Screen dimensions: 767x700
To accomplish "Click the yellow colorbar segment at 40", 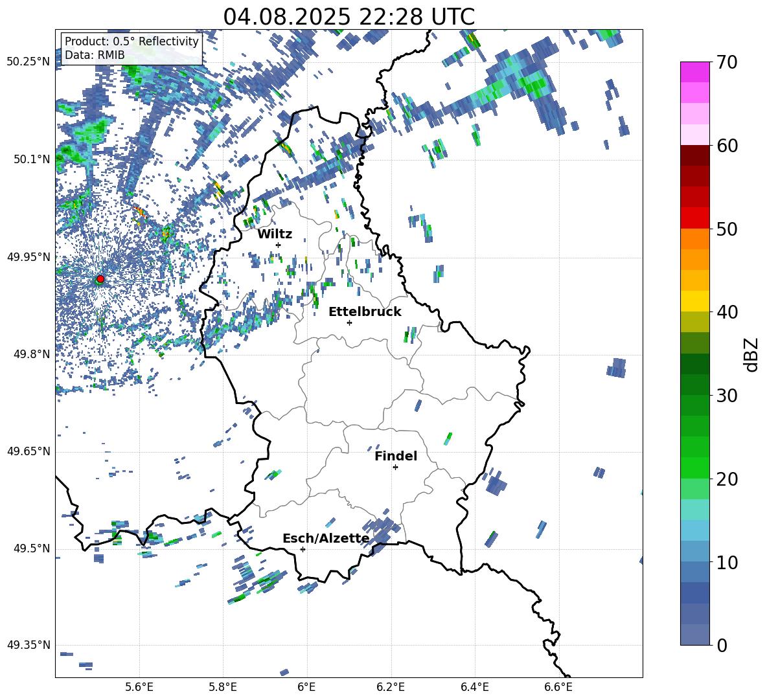I will tap(694, 301).
